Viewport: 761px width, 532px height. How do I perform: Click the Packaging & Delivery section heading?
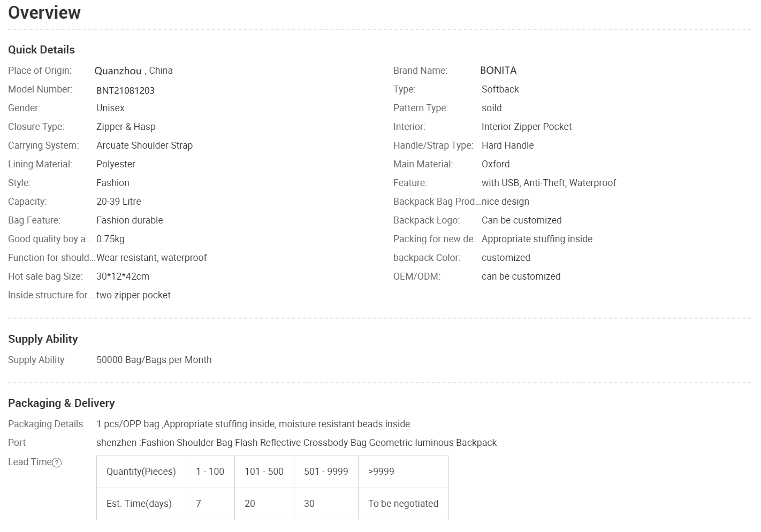[x=61, y=403]
